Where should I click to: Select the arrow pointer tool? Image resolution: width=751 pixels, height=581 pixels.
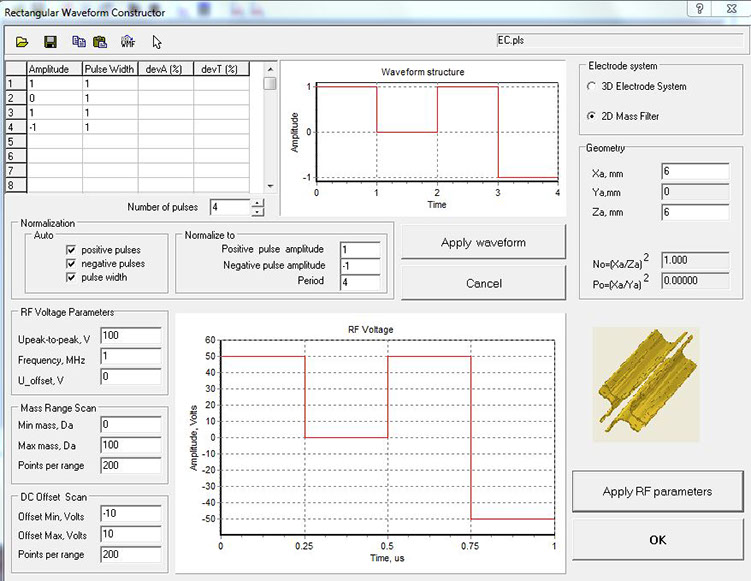coord(157,42)
